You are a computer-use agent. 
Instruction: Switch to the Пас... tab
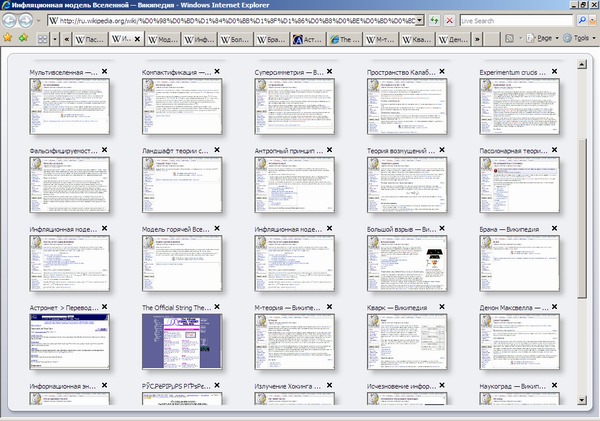[90, 39]
